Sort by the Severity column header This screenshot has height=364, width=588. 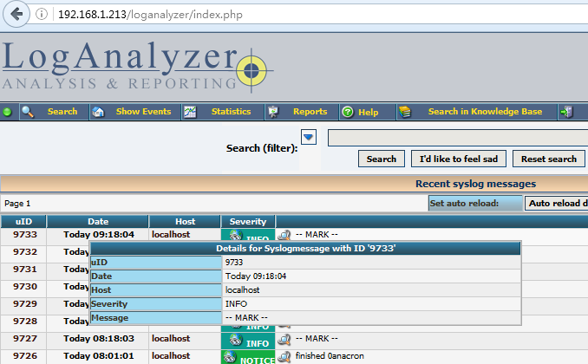[x=248, y=222]
